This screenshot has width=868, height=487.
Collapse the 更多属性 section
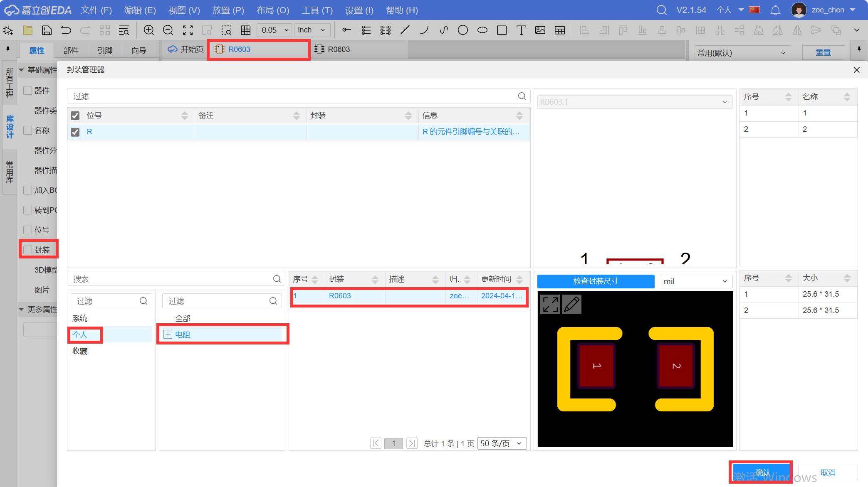click(21, 309)
